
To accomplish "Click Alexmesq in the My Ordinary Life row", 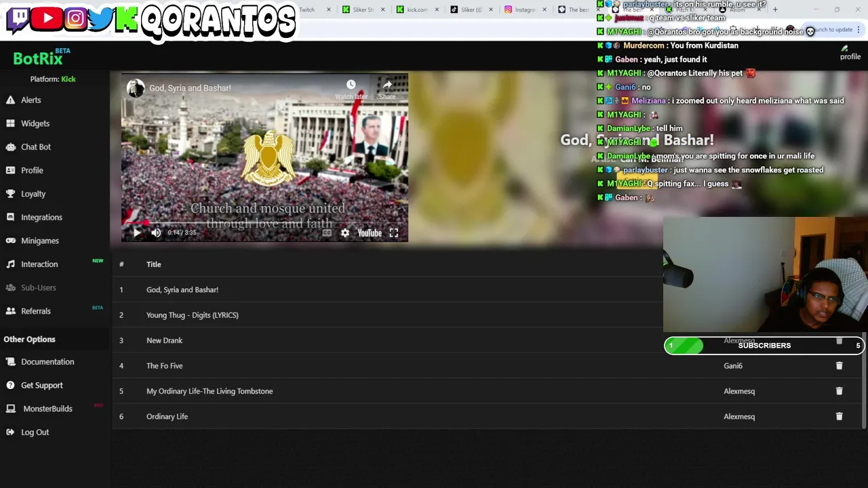I will (739, 391).
